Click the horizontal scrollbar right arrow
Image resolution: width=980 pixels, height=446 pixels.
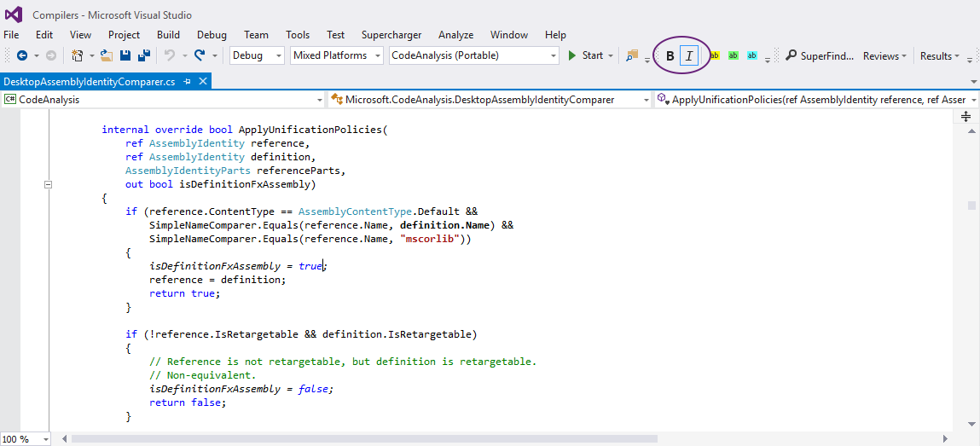tap(946, 439)
